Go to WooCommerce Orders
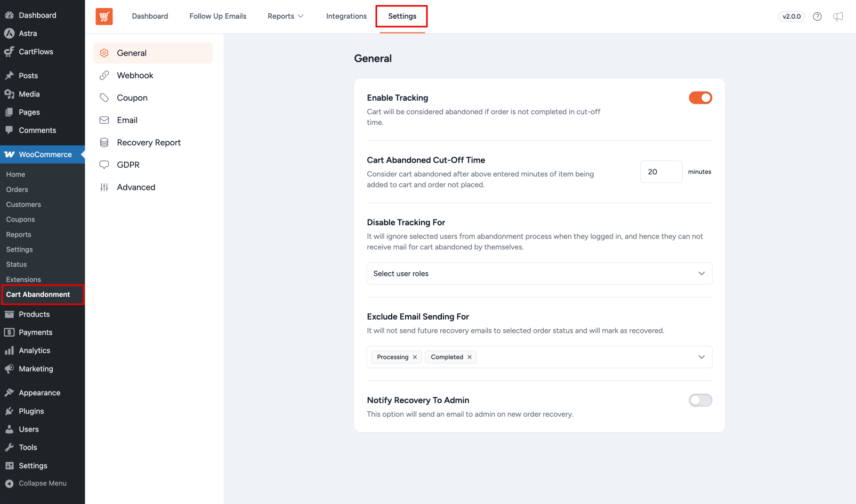The image size is (856, 504). [x=17, y=190]
